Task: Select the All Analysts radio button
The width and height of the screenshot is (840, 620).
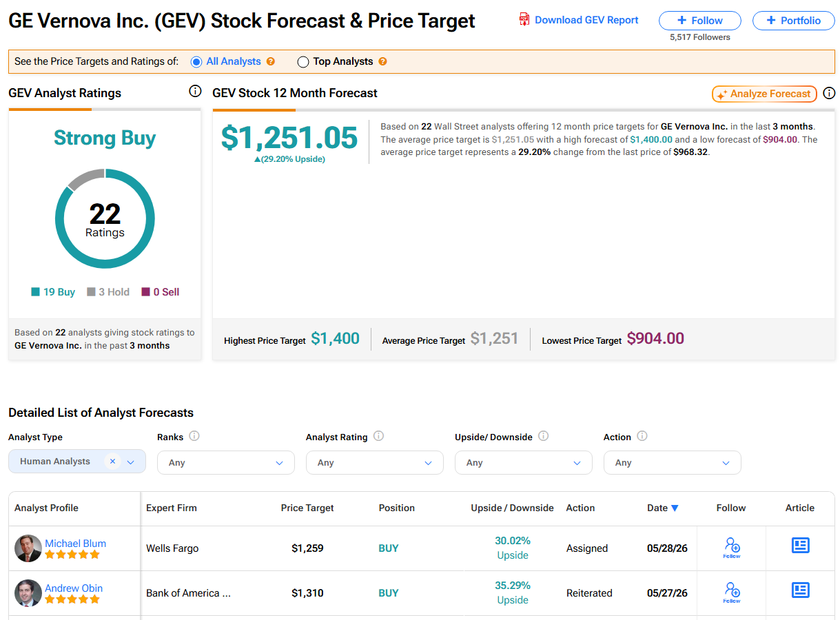Action: click(x=196, y=61)
